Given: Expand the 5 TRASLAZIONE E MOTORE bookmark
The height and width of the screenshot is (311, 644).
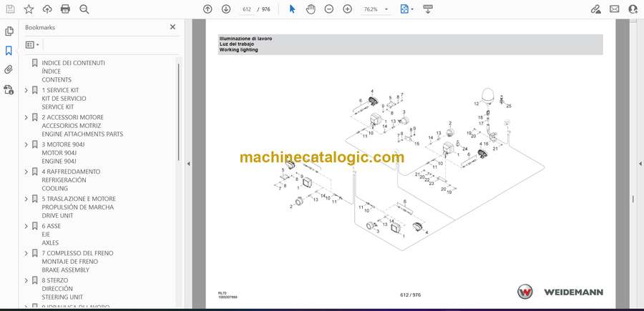Looking at the screenshot, I should click(26, 199).
